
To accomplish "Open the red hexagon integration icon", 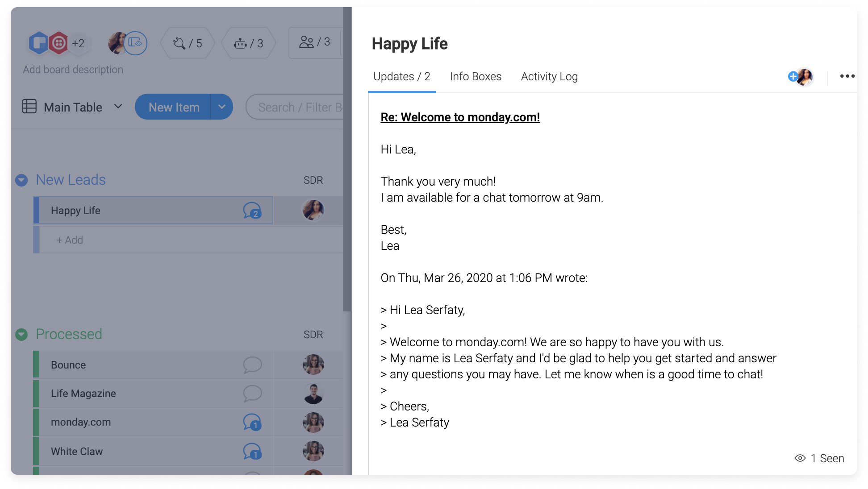I will (58, 43).
